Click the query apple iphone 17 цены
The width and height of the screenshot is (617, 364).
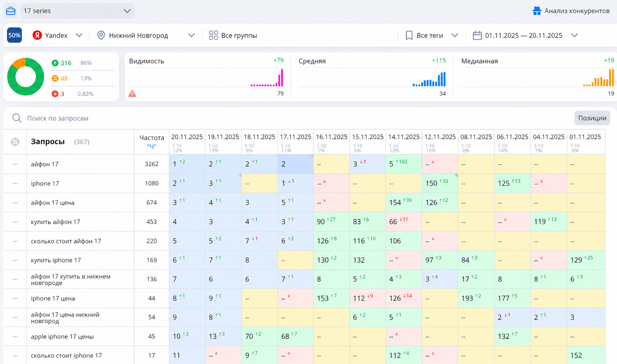click(62, 336)
